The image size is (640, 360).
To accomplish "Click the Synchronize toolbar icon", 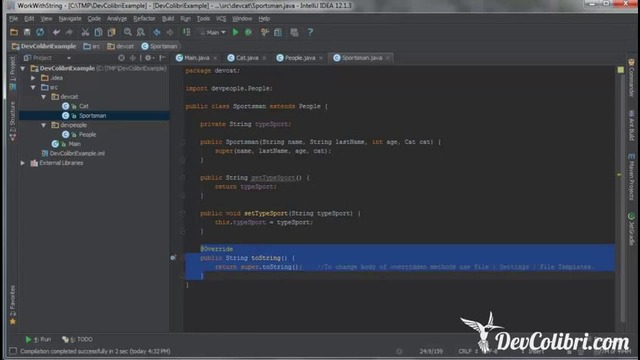I will 40,32.
